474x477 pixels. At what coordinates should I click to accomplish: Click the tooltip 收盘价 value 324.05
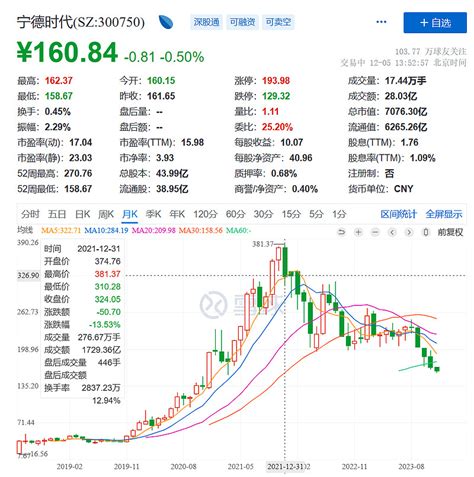pyautogui.click(x=107, y=299)
